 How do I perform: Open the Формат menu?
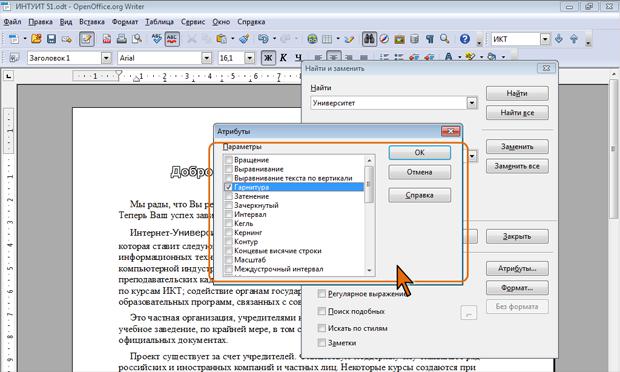125,22
